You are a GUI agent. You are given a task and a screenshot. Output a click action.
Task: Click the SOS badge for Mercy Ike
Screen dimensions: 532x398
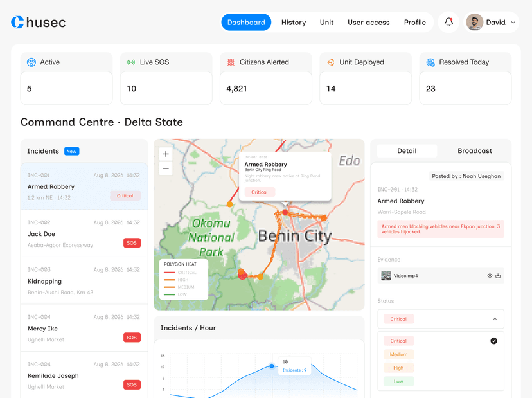(x=132, y=338)
